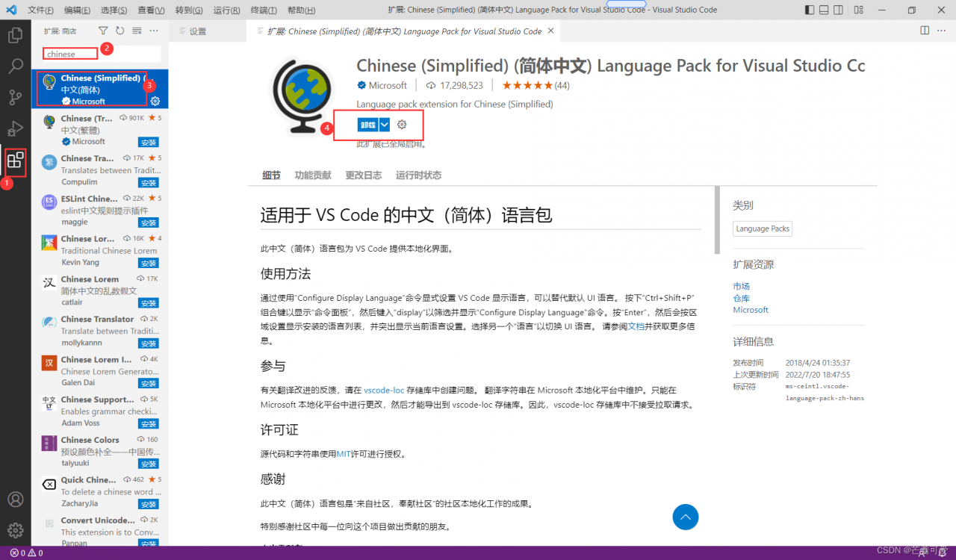The width and height of the screenshot is (956, 560).
Task: Split the editor to the right
Action: 925,31
